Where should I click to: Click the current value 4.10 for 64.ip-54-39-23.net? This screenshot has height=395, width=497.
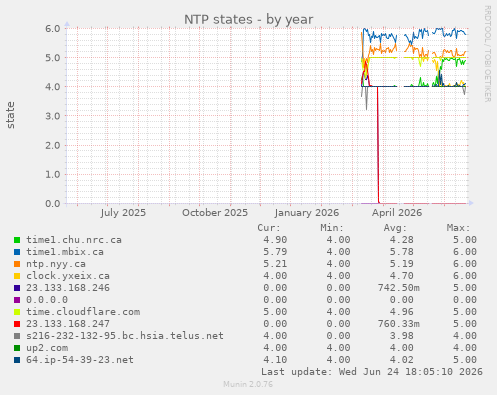275,360
